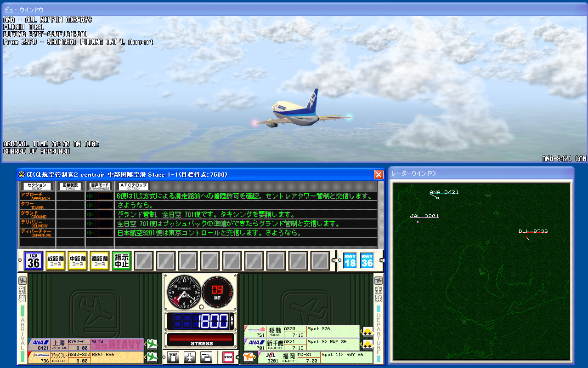Click the green plane icon beside ANA 8421
Viewport: 588px width, 368px height.
pos(152,344)
